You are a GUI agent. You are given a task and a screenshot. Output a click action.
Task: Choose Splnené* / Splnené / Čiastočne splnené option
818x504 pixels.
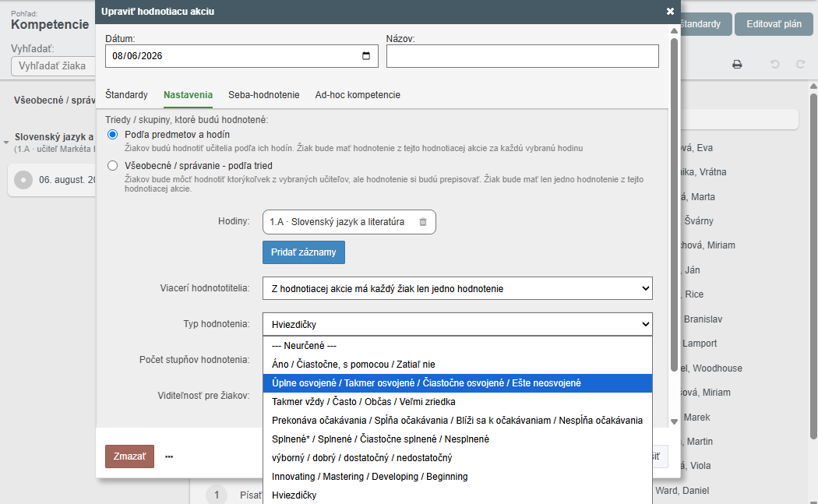pos(457,439)
